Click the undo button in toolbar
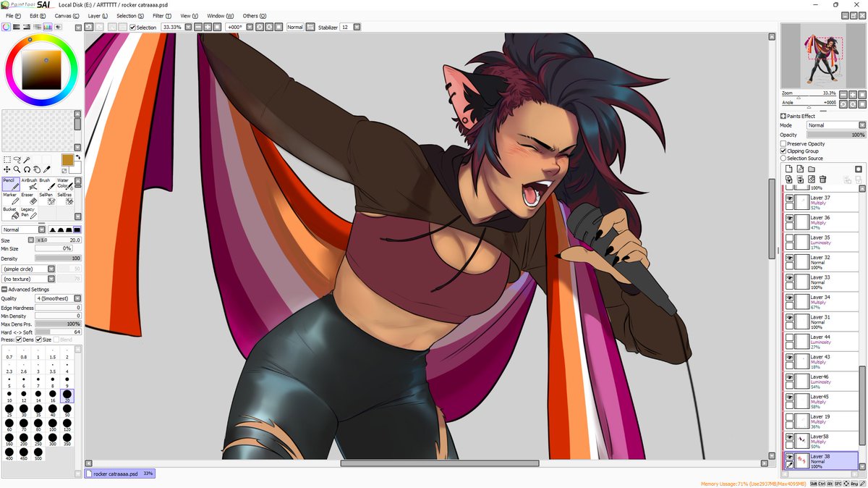 88,27
